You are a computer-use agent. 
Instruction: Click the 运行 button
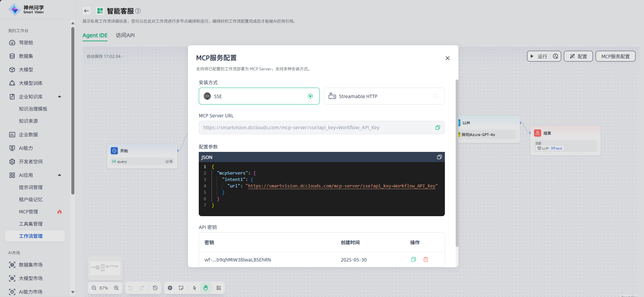click(x=539, y=56)
